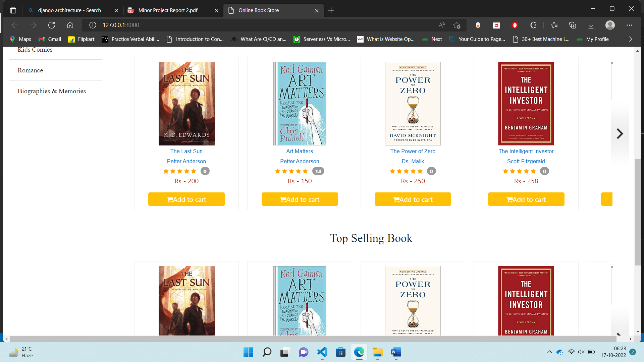This screenshot has width=644, height=362.
Task: Expand the carousel with the right arrow chevron
Action: 620,133
